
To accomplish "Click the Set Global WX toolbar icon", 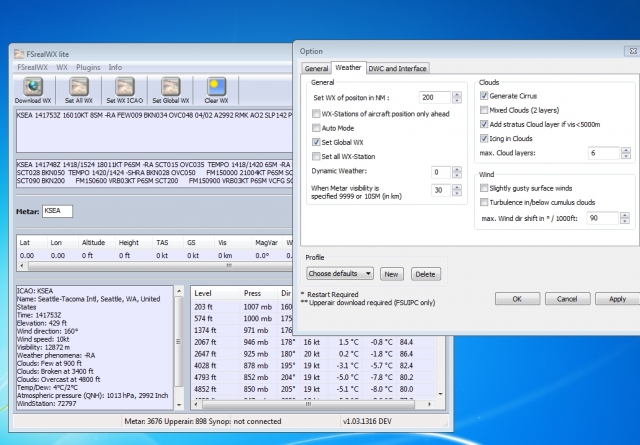I will point(171,87).
